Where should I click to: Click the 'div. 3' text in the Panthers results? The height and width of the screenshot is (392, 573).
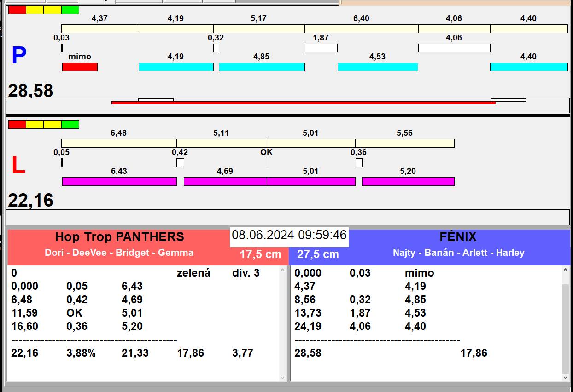[246, 273]
